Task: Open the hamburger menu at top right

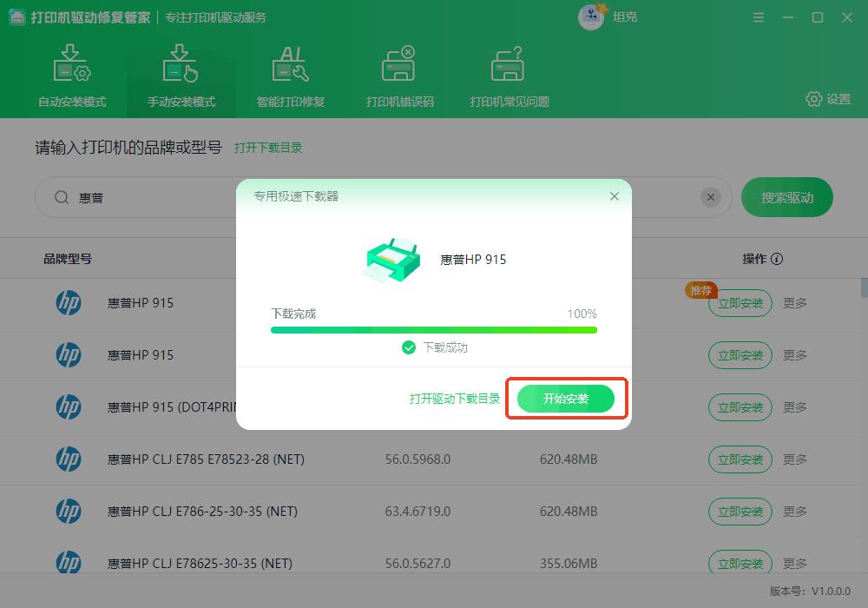Action: point(758,17)
